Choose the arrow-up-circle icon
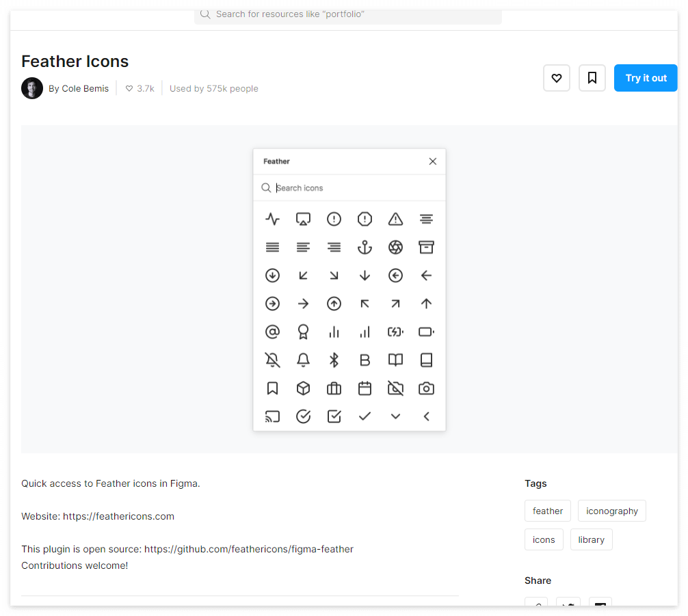Screen dimensions: 688x616 (334, 303)
